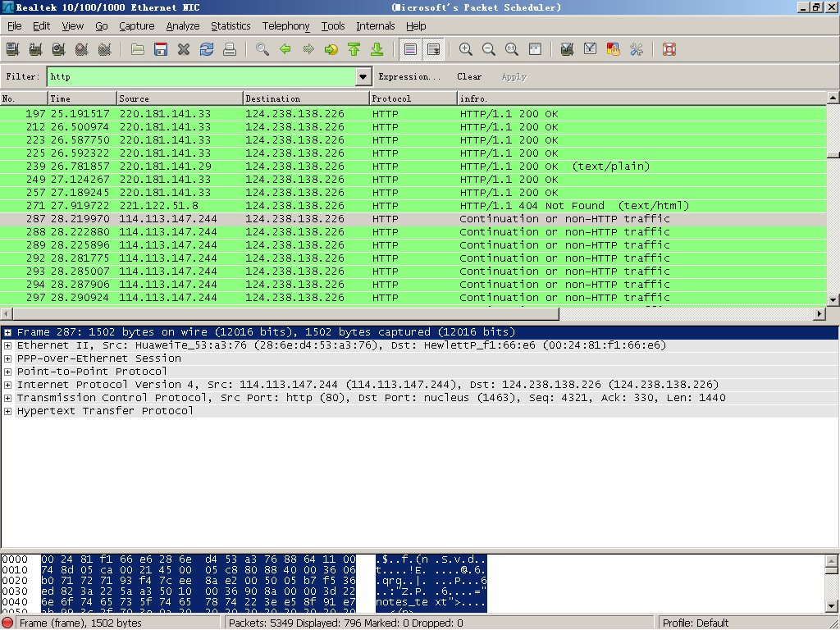Go forward in packet history arrow
The width and height of the screenshot is (840, 630).
pyautogui.click(x=308, y=49)
